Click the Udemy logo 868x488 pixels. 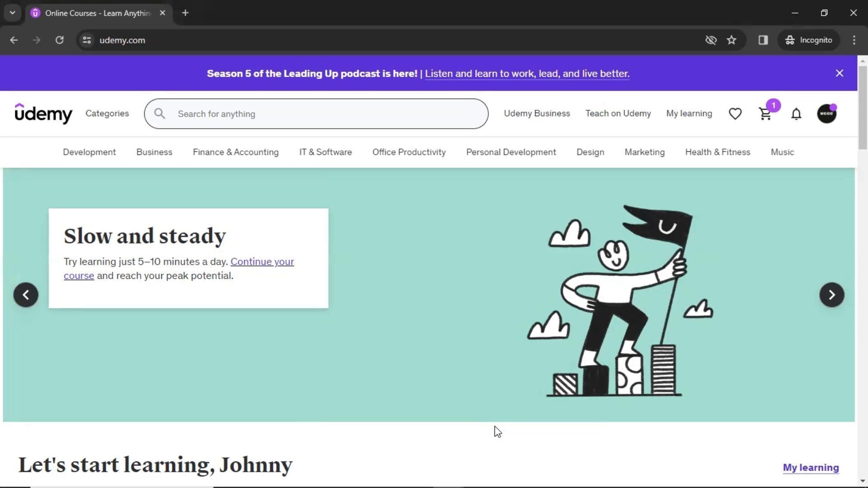(x=43, y=113)
